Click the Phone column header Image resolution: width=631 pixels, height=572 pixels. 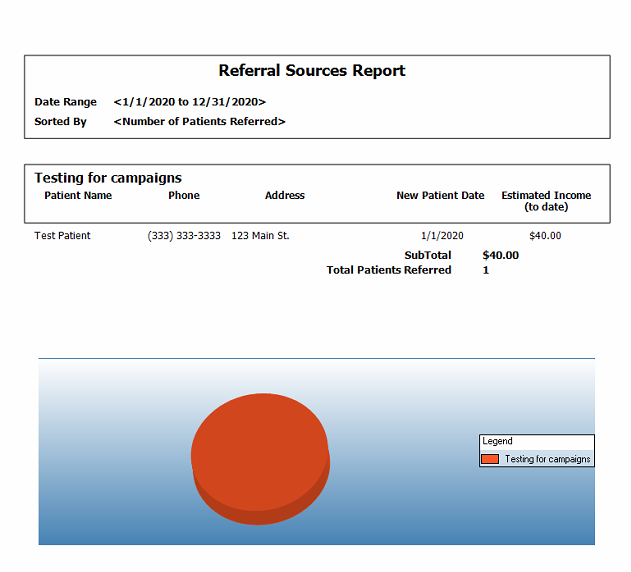coord(184,196)
